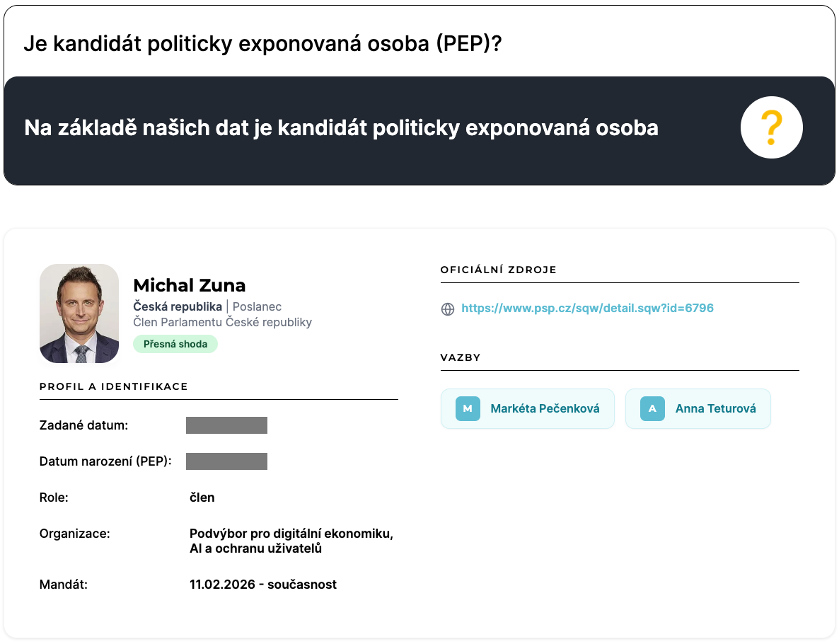Select the Anna Teturová name label
The height and width of the screenshot is (644, 839).
tap(715, 408)
